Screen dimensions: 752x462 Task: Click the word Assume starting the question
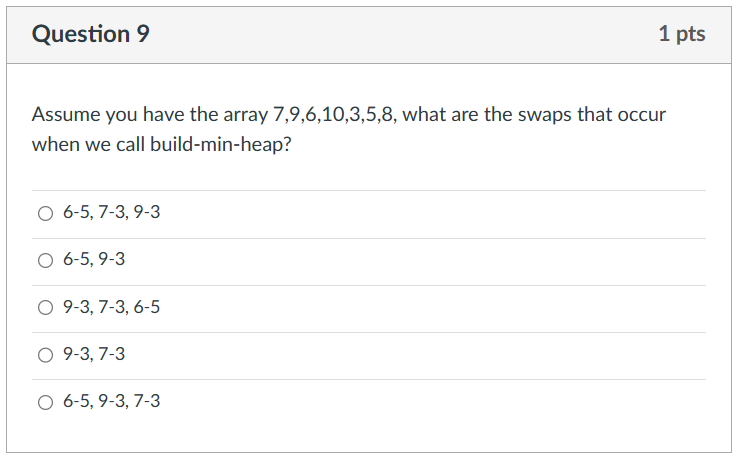point(66,115)
